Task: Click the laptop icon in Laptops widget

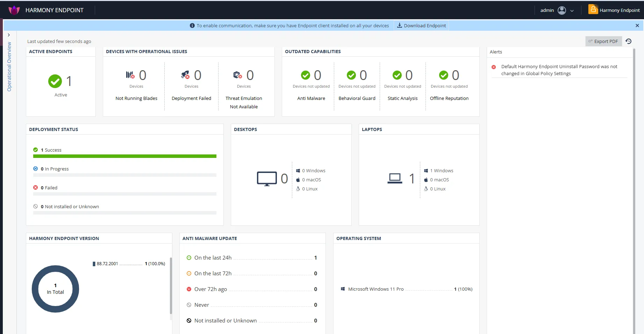Action: (x=395, y=178)
